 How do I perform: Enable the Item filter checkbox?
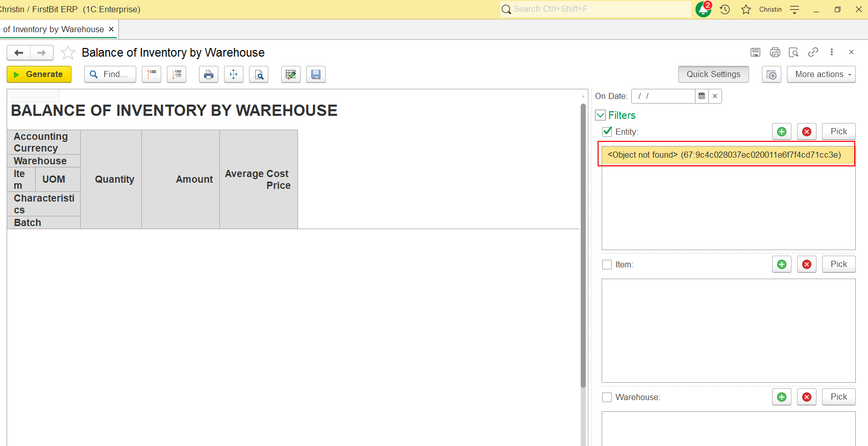(x=607, y=264)
